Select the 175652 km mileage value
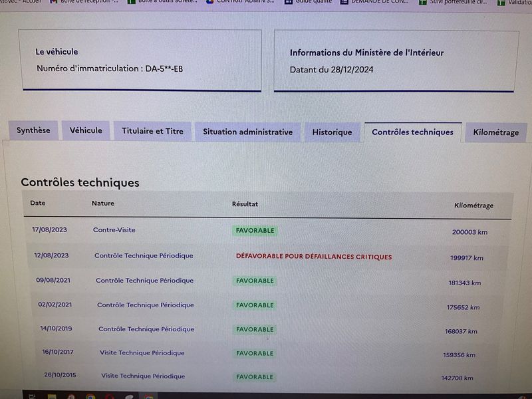Viewport: 532px width, 399px height. [x=463, y=307]
